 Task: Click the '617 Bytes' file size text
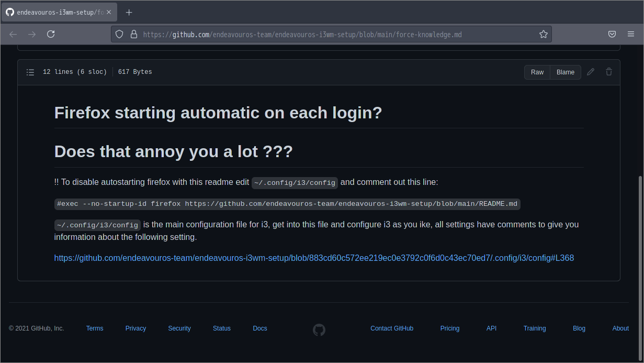click(x=135, y=72)
